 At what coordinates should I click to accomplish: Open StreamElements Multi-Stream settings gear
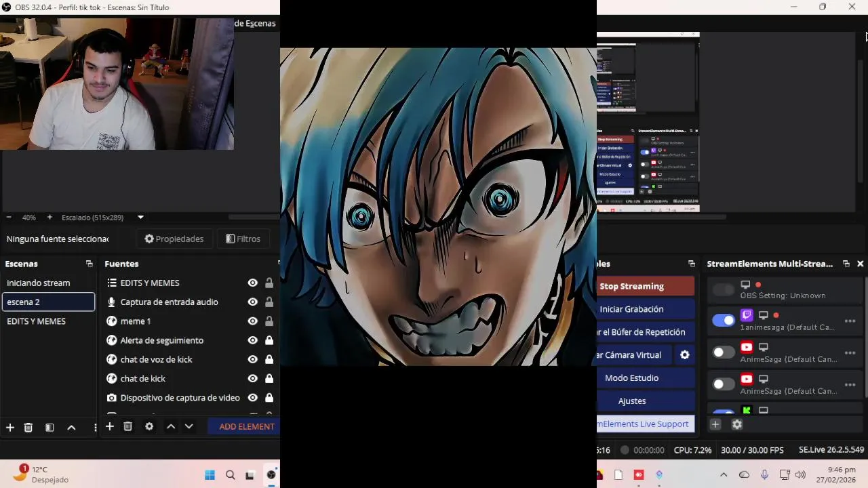point(737,424)
